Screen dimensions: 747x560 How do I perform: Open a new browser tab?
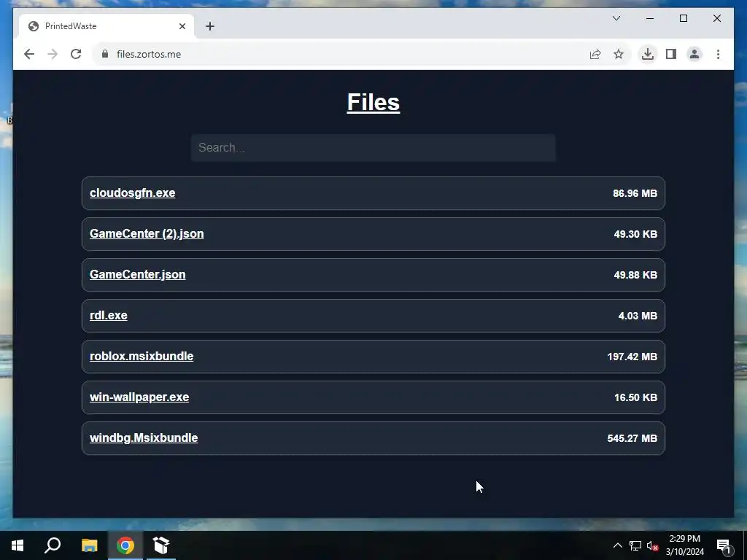[x=210, y=26]
